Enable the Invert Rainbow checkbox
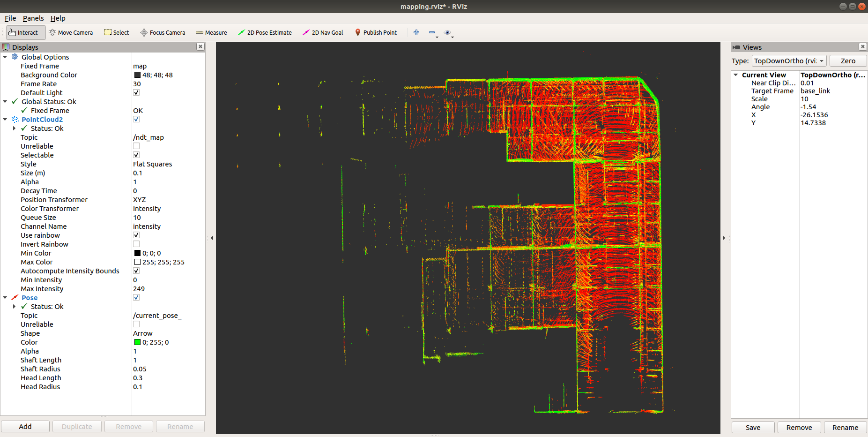This screenshot has width=868, height=437. click(136, 244)
